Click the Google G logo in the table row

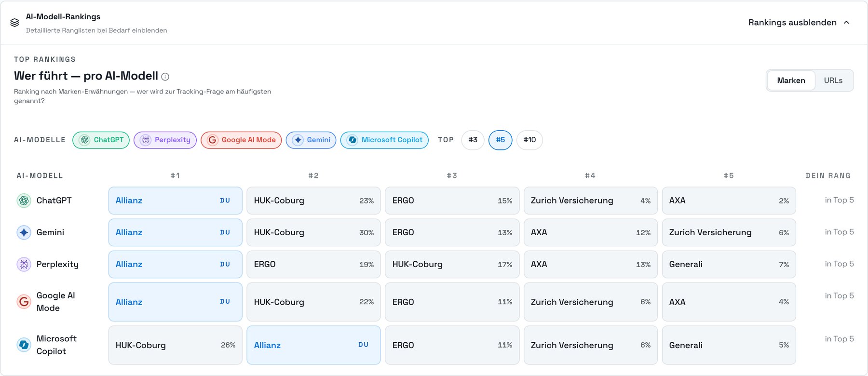coord(24,302)
